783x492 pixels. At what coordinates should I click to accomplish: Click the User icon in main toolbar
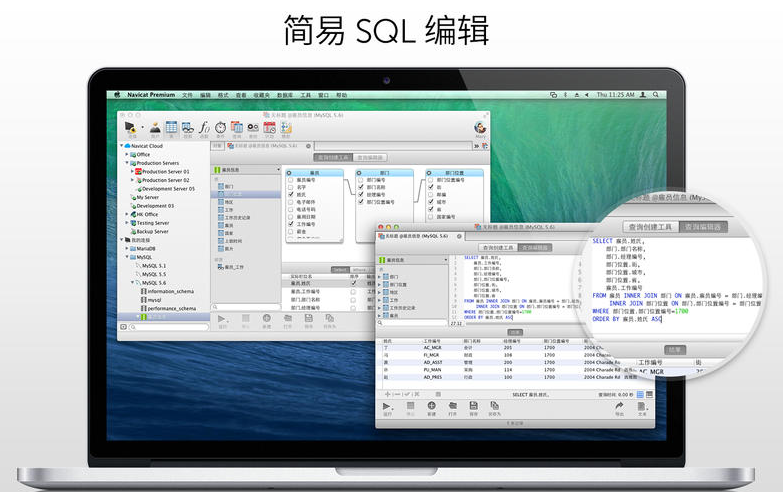point(155,127)
